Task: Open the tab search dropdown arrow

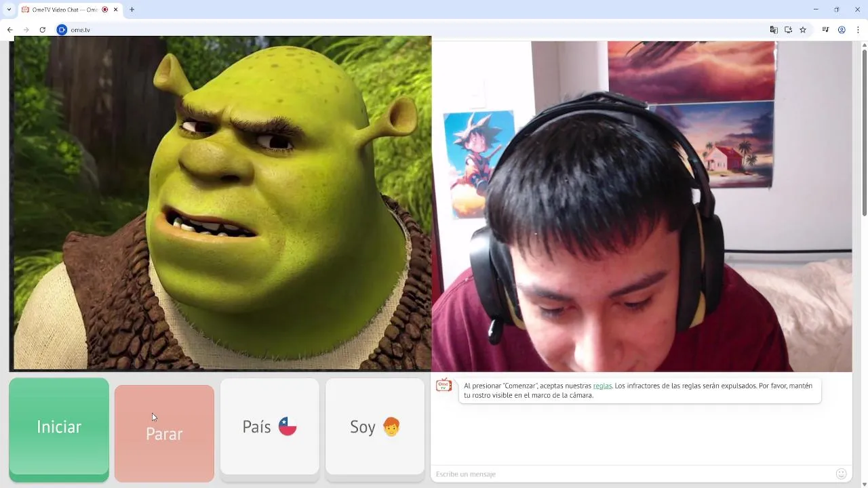Action: [9, 9]
